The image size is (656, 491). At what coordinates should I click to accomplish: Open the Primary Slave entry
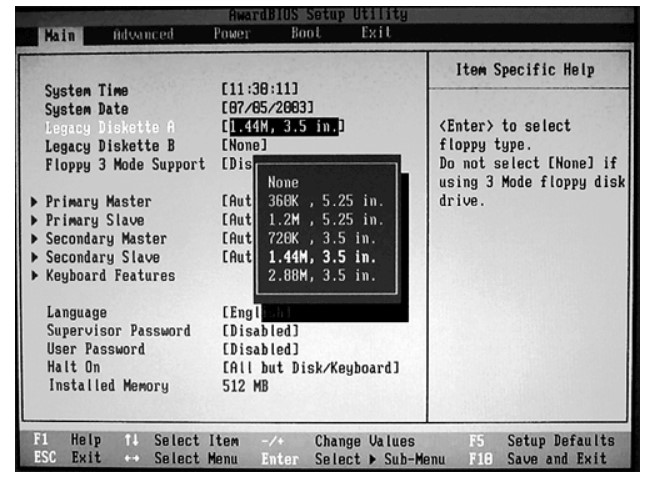[x=95, y=220]
